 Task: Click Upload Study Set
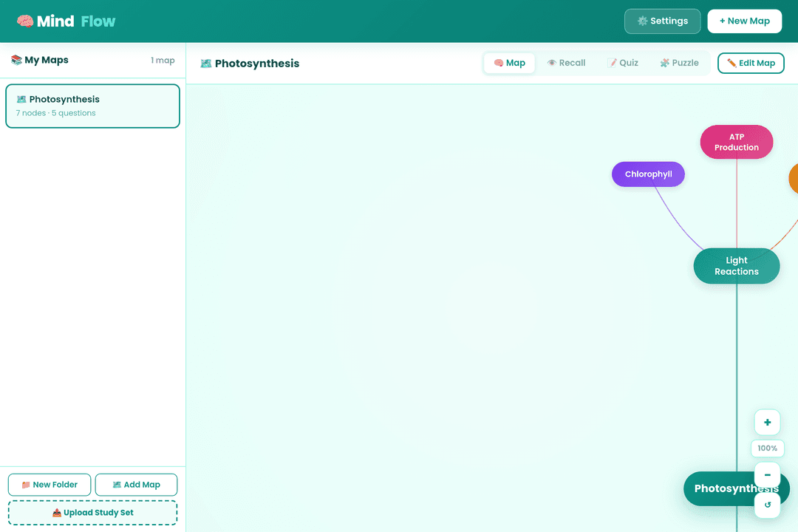coord(92,513)
